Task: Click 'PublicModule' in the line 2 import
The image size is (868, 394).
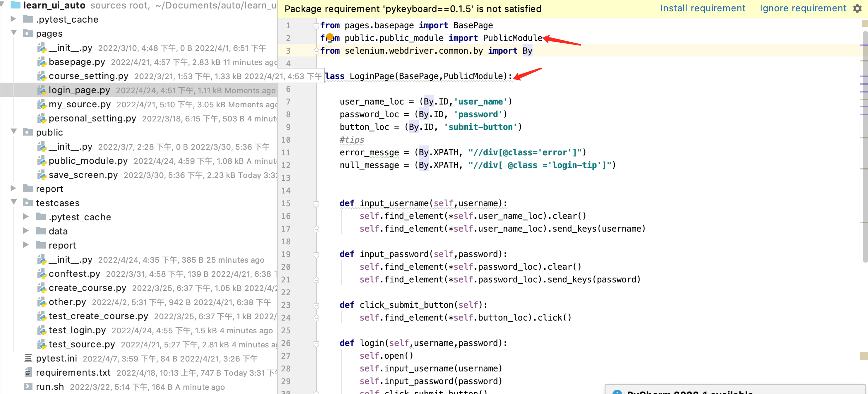Action: [512, 38]
